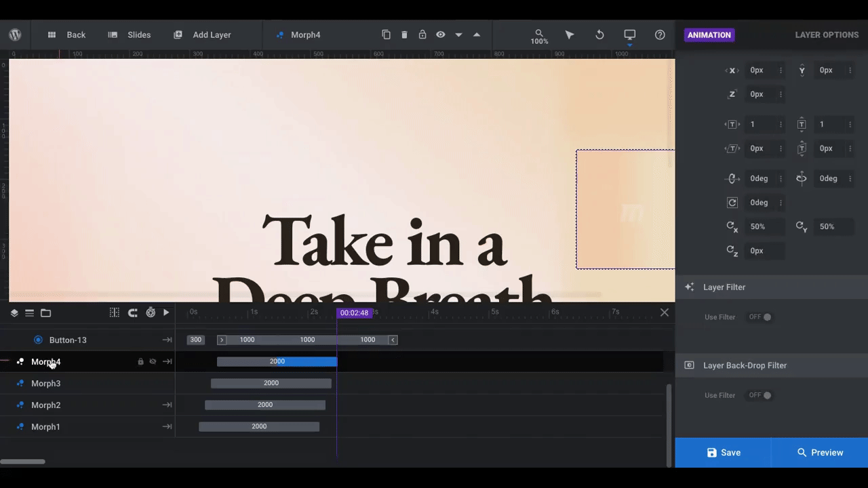
Task: Go Back to the module overview
Action: [x=66, y=35]
